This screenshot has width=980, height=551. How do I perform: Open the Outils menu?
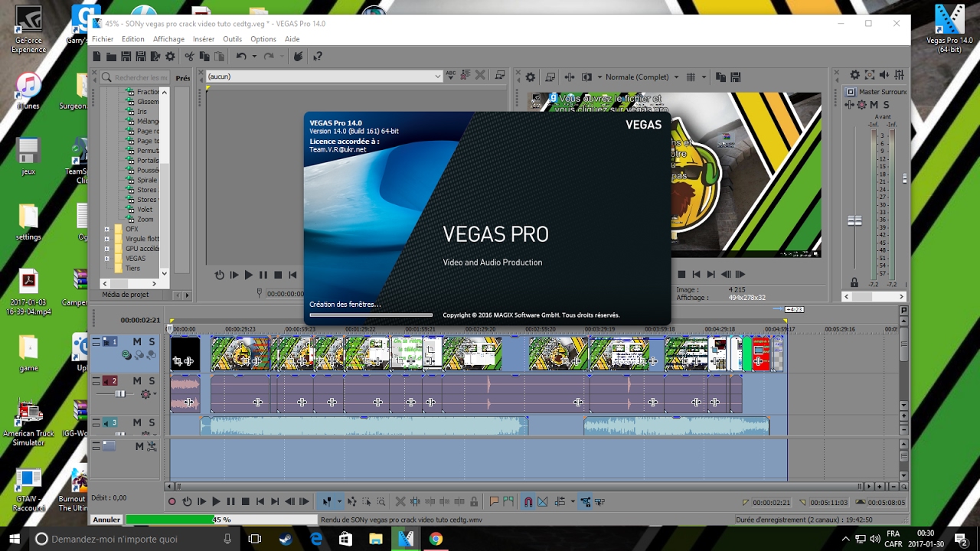click(x=232, y=39)
